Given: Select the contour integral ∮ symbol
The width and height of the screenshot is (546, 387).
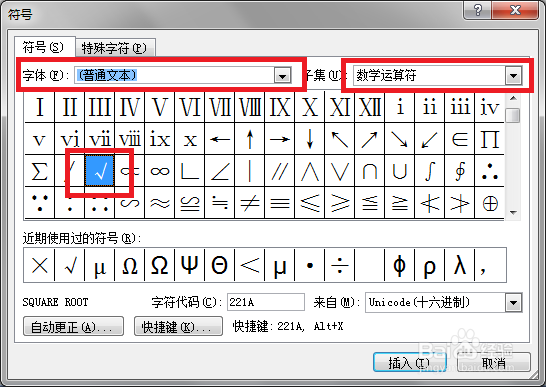Looking at the screenshot, I should pyautogui.click(x=460, y=171).
